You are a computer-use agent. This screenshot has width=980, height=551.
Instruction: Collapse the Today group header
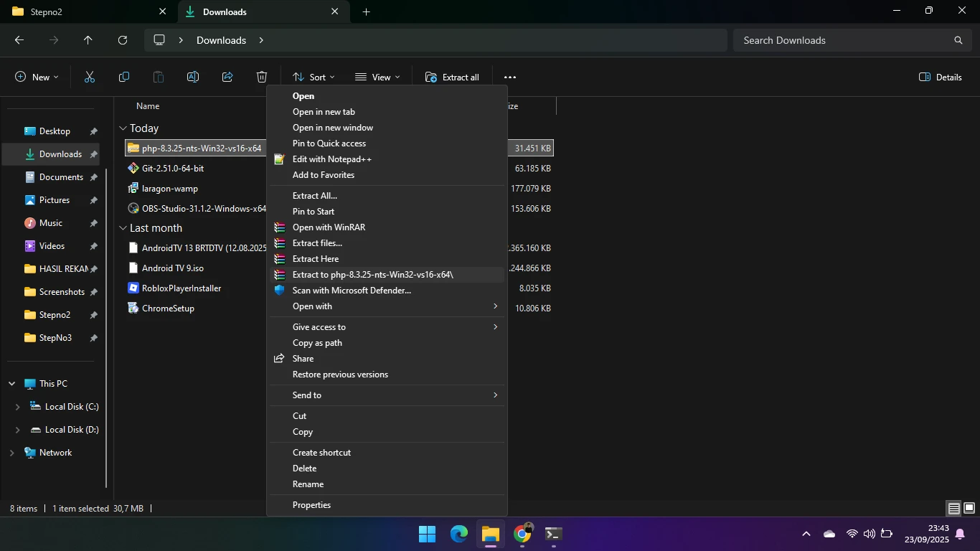pos(123,128)
